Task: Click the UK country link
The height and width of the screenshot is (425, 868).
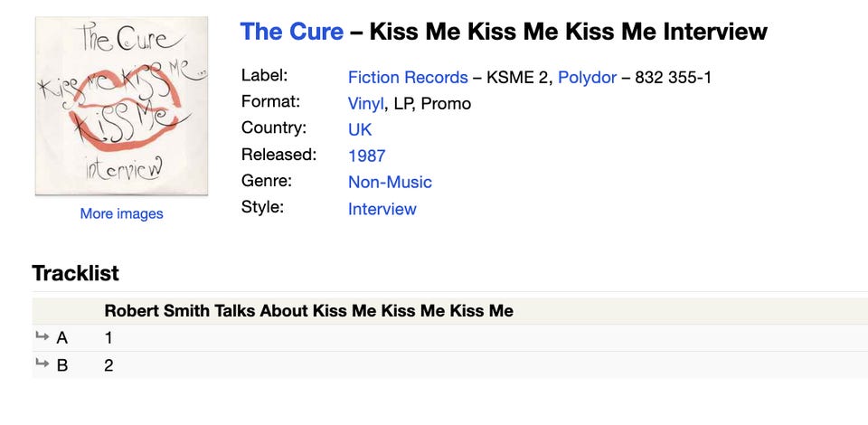Action: [360, 129]
